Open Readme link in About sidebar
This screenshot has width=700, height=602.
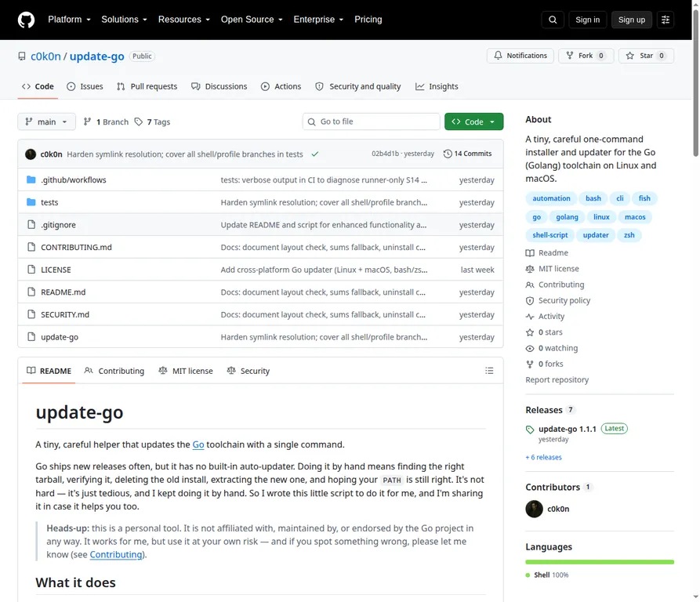[547, 253]
